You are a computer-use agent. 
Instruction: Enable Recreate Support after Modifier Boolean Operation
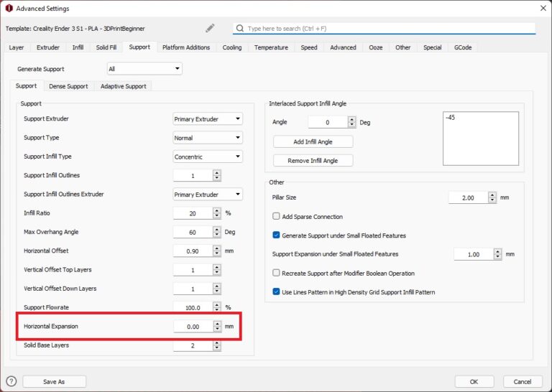(x=277, y=273)
